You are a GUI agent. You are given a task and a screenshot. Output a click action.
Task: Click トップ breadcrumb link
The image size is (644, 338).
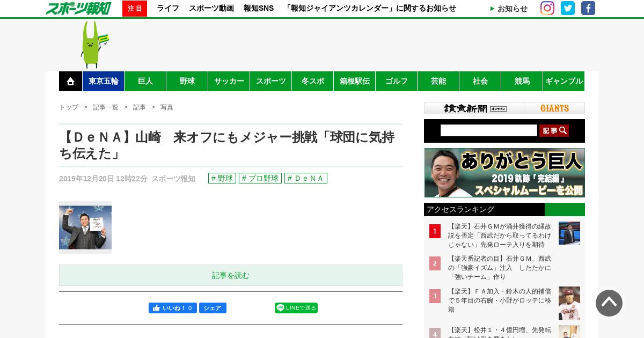pyautogui.click(x=69, y=107)
